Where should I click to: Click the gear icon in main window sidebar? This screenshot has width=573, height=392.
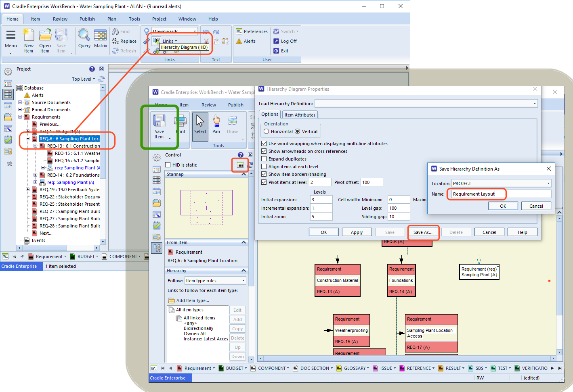(x=8, y=72)
